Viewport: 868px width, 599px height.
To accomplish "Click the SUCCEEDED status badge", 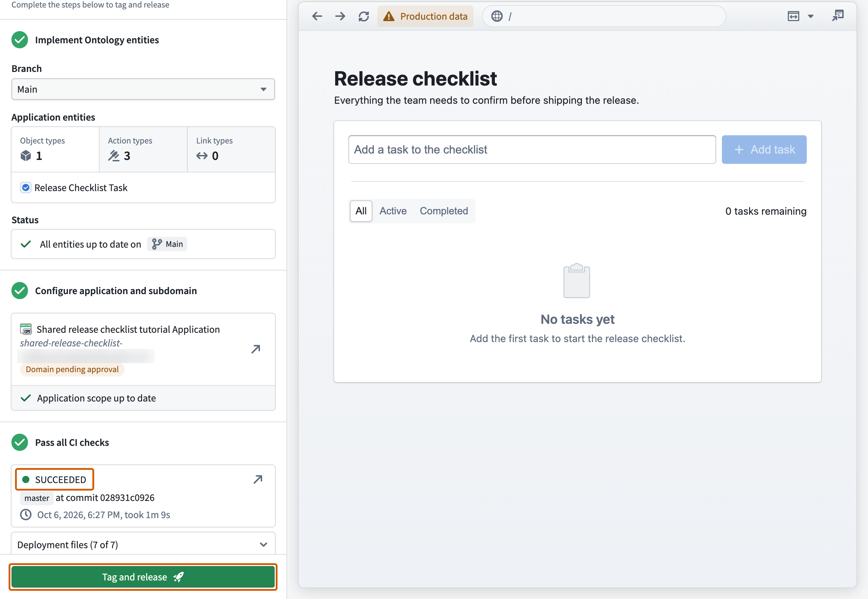I will point(54,479).
